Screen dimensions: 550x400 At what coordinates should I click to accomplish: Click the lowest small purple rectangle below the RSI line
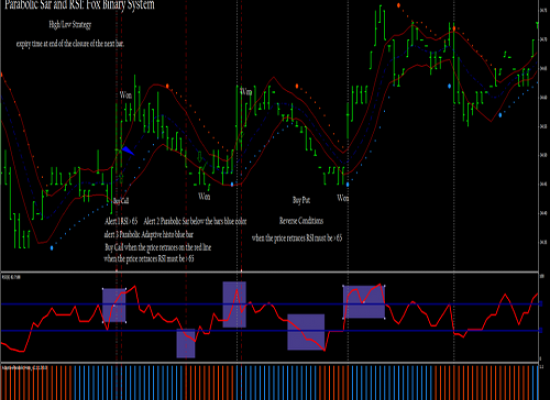pos(186,344)
